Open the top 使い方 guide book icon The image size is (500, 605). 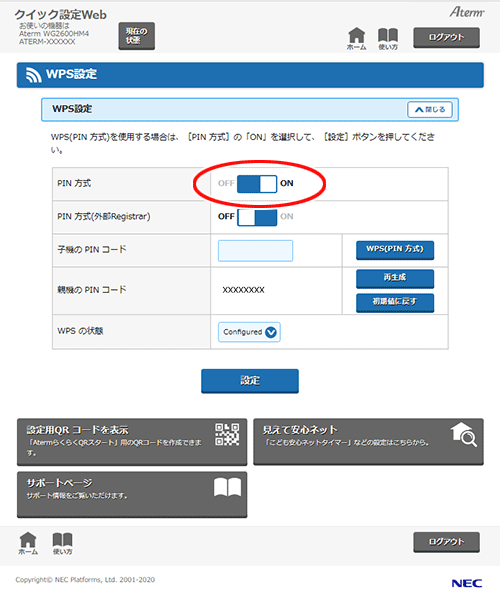click(388, 39)
